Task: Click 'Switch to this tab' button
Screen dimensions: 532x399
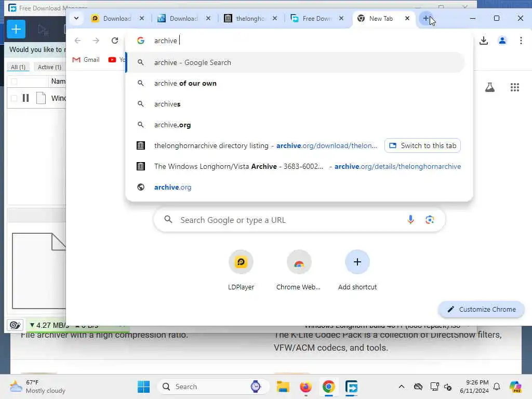Action: 422,145
